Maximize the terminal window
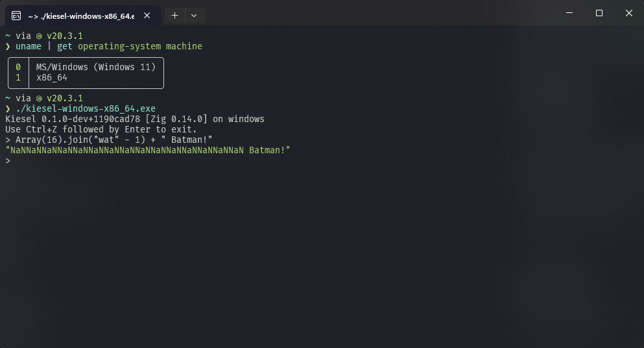Screen dimensions: 644x348 tap(599, 13)
